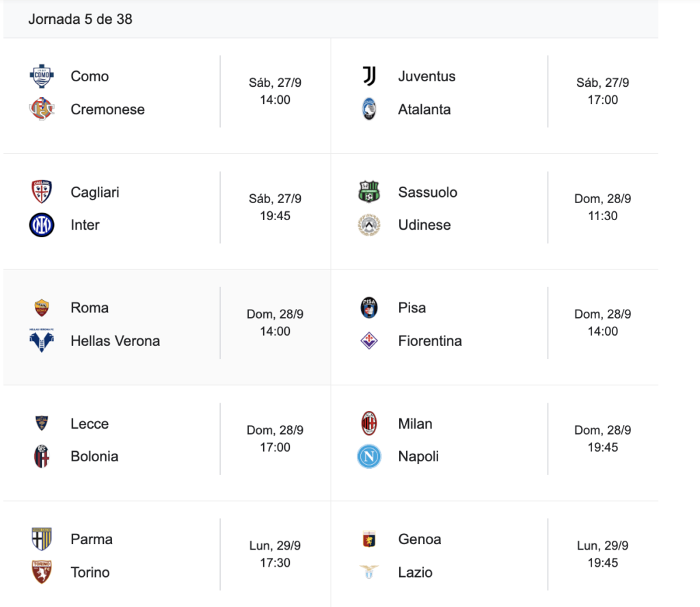700x607 pixels.
Task: Open the Cremonese team name link
Action: pos(107,109)
